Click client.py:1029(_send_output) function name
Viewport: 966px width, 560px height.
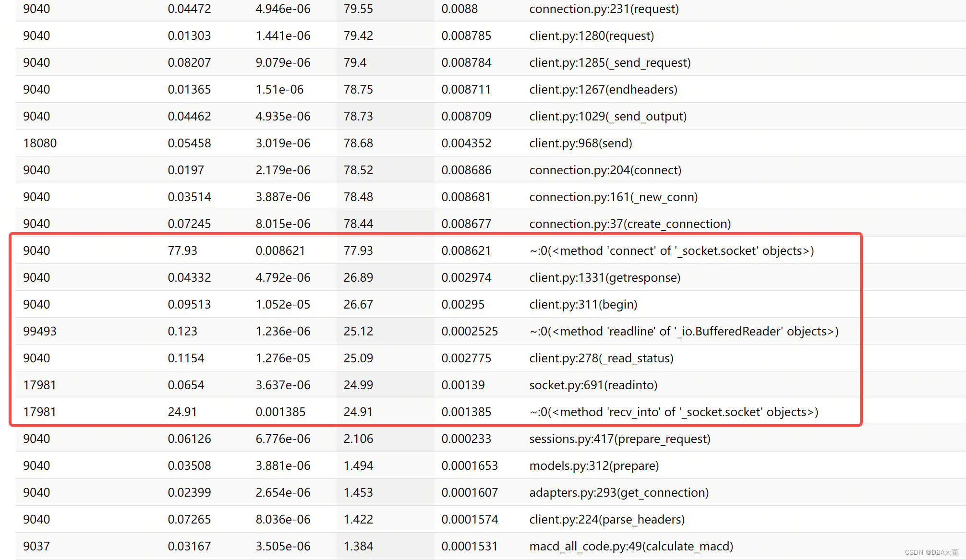click(x=607, y=116)
